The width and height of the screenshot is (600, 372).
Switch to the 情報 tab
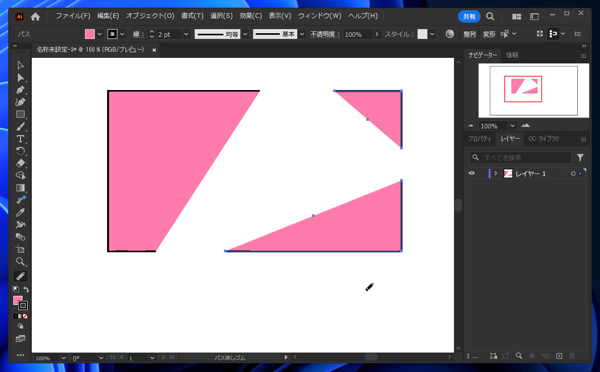point(512,55)
